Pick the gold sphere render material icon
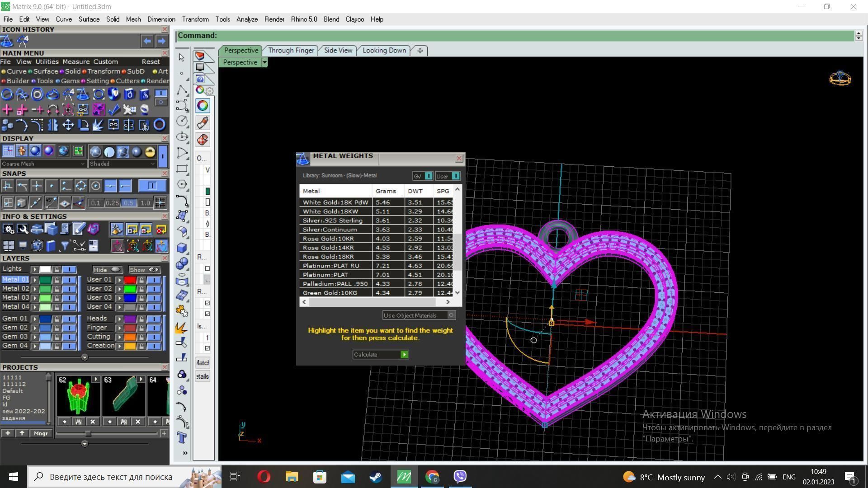Screen dimensions: 868x488 [150, 152]
